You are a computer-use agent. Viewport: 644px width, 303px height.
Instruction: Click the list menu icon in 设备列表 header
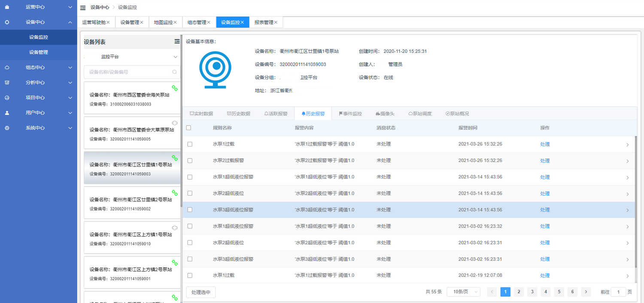177,41
